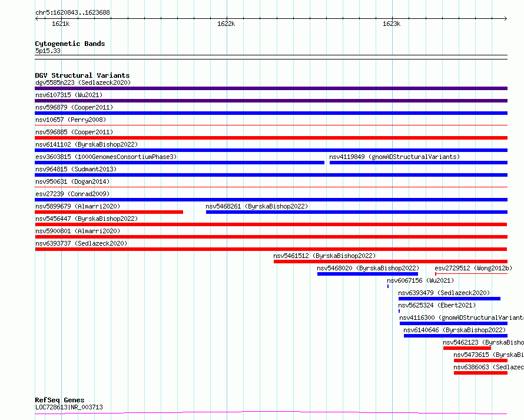The height and width of the screenshot is (420, 524).
Task: Select nsv5900801 (Almarri2020) variant label
Action: click(x=78, y=231)
